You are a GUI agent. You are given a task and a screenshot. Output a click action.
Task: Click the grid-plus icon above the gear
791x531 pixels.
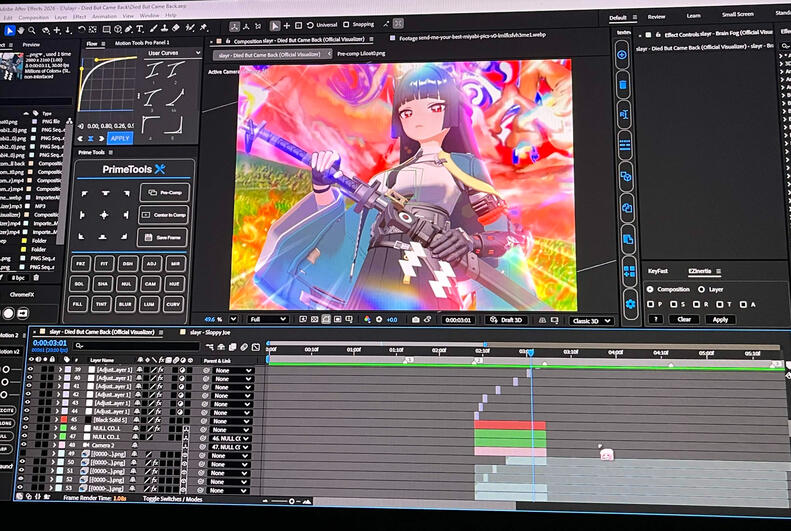[630, 272]
